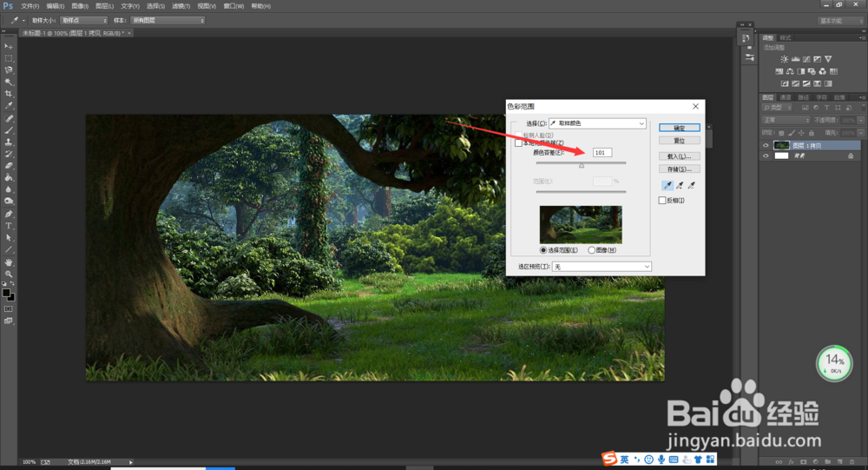
Task: Hide the 背景 layer eye icon
Action: pyautogui.click(x=766, y=156)
